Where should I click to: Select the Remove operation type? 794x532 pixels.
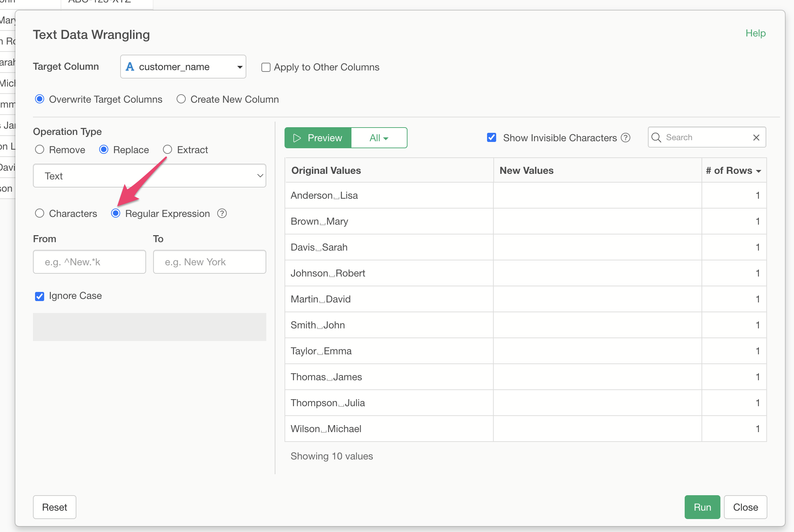tap(40, 150)
